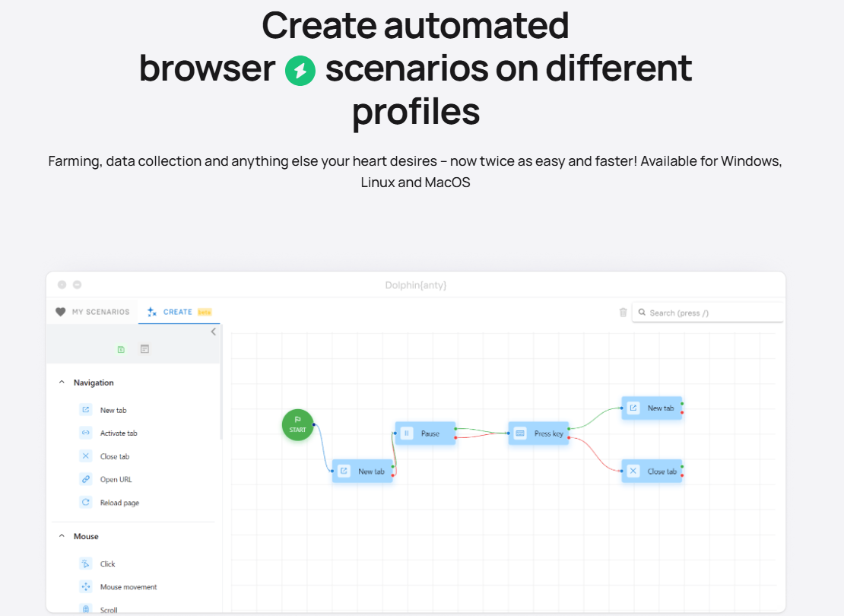The image size is (844, 616).
Task: Click the green lightning bolt icon in the heading
Action: [300, 71]
